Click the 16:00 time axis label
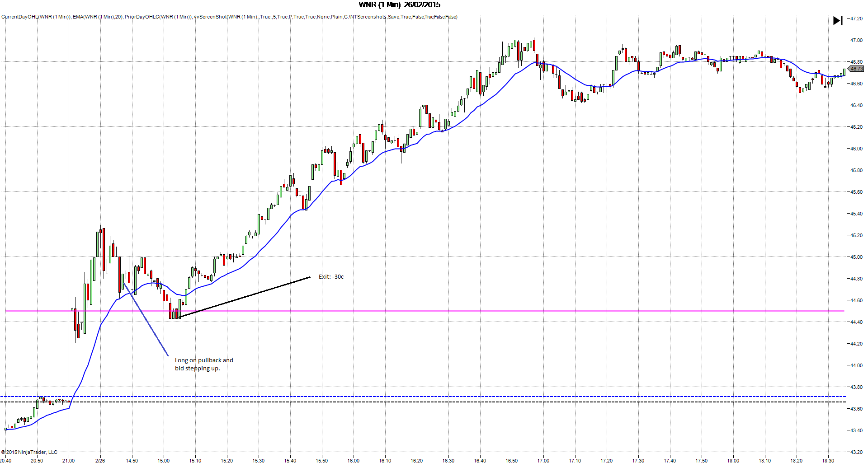868x467 pixels. [x=354, y=461]
